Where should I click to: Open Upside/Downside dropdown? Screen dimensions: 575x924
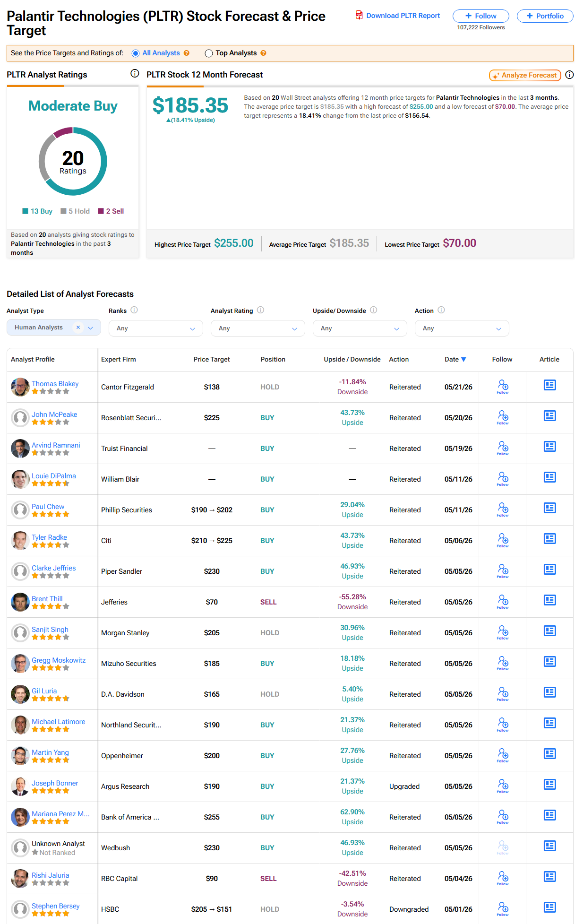[x=360, y=328]
